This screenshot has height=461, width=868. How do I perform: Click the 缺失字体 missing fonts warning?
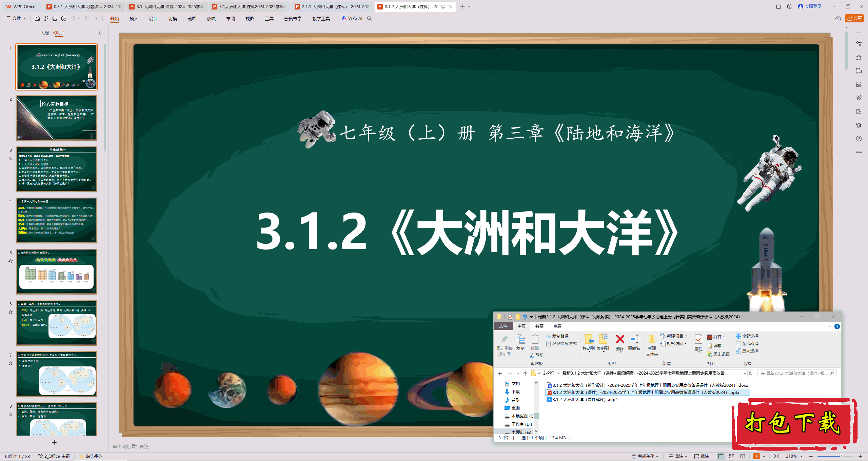click(91, 456)
